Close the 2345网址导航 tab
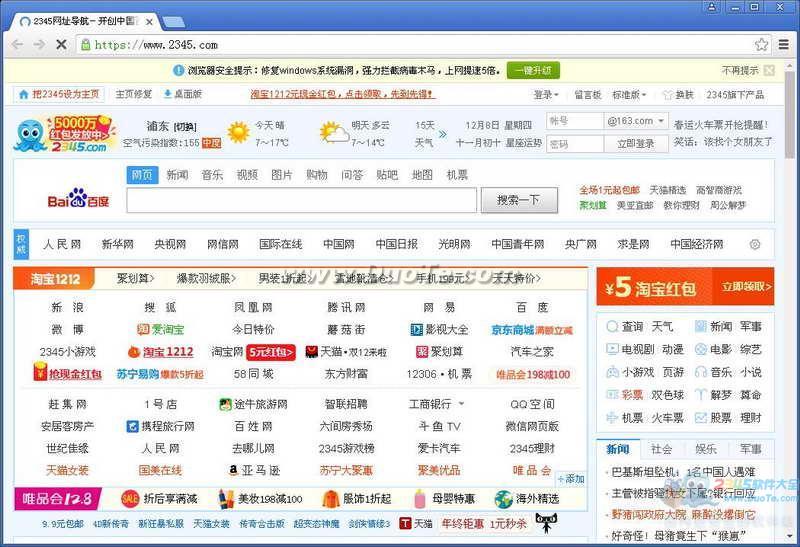The width and height of the screenshot is (800, 547). tap(149, 22)
